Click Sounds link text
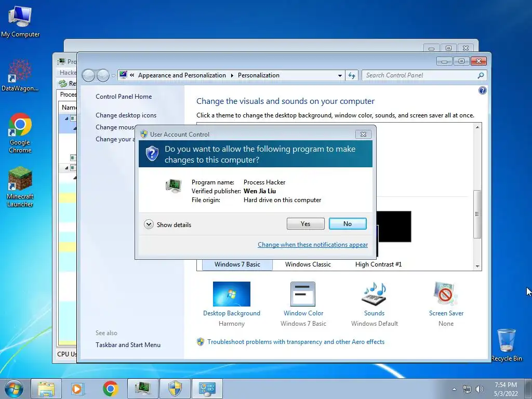The width and height of the screenshot is (532, 399). click(x=374, y=313)
